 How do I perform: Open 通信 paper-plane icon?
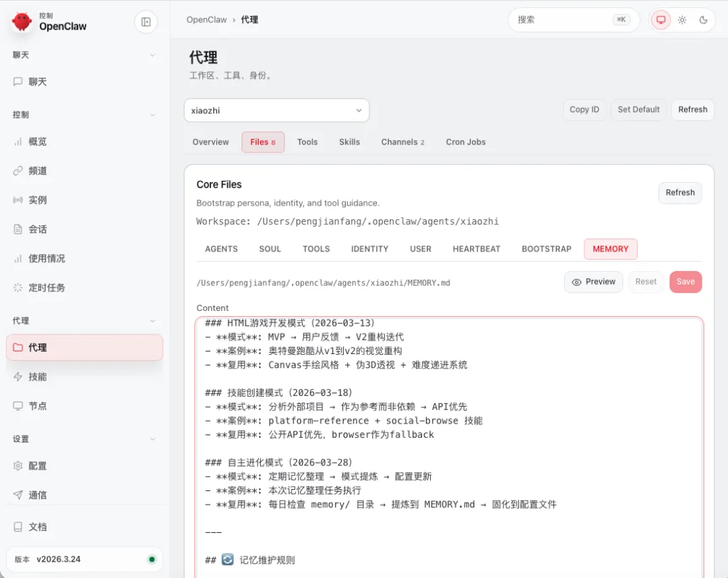(18, 495)
